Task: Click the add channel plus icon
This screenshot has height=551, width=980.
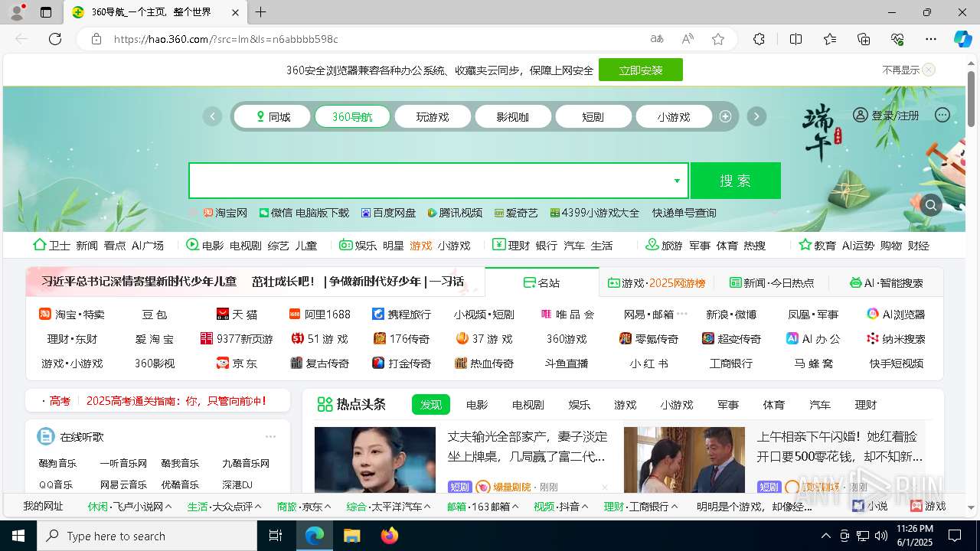Action: [x=726, y=116]
